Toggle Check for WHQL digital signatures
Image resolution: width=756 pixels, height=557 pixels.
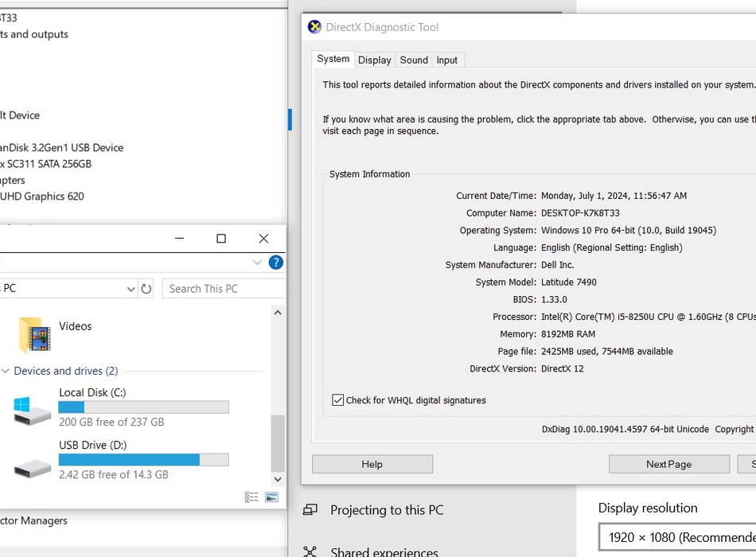[338, 400]
